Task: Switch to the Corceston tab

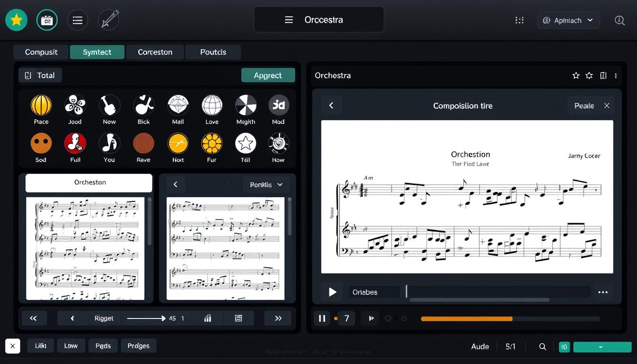Action: [x=155, y=52]
